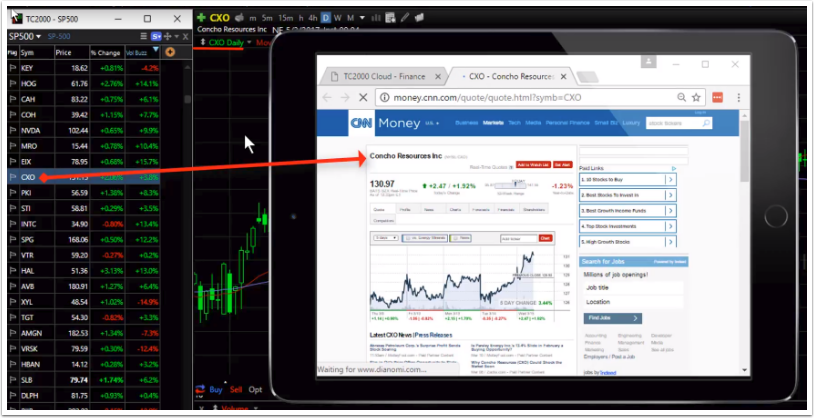
Task: Click the browser back arrow
Action: click(x=327, y=97)
